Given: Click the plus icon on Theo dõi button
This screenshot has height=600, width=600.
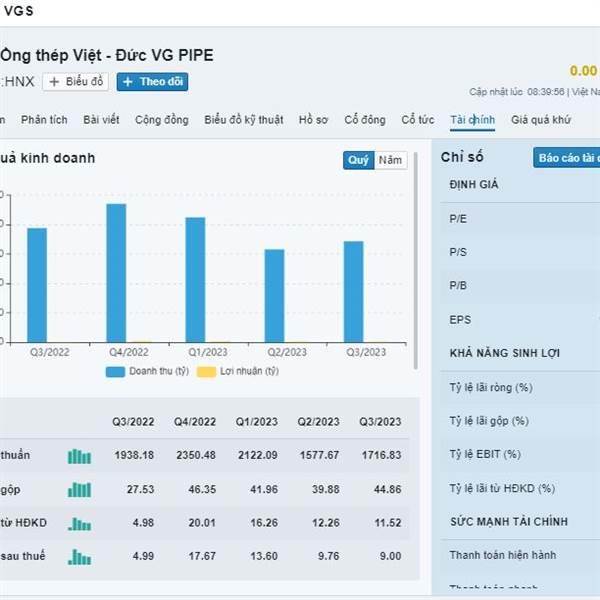Looking at the screenshot, I should point(128,82).
